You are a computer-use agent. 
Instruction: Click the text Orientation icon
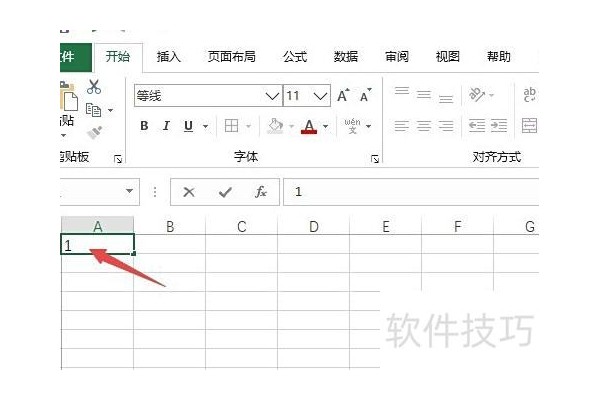click(x=477, y=95)
